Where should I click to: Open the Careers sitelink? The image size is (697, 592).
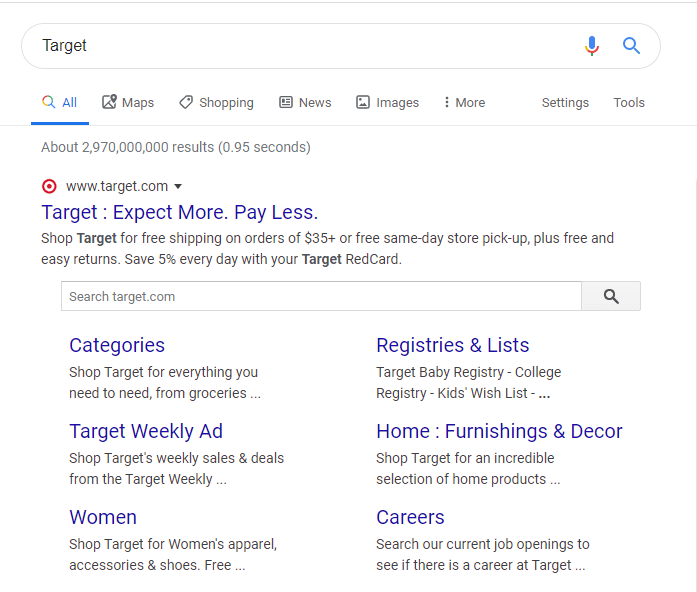coord(410,517)
